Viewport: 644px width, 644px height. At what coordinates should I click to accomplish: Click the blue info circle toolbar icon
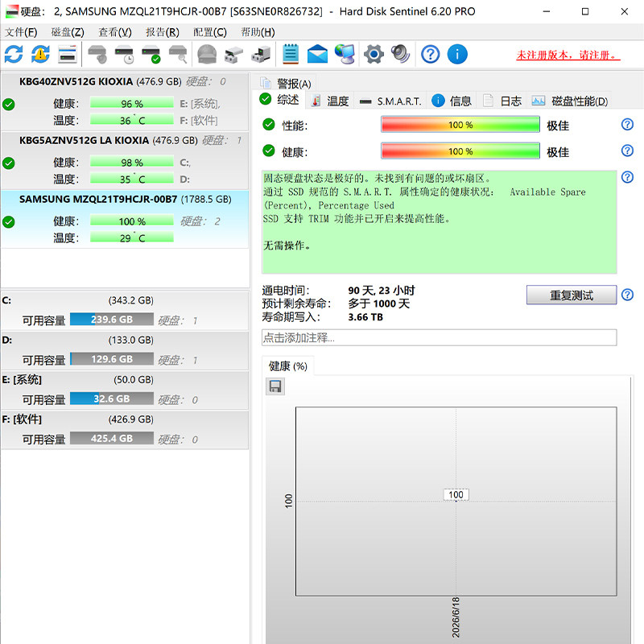(x=457, y=54)
